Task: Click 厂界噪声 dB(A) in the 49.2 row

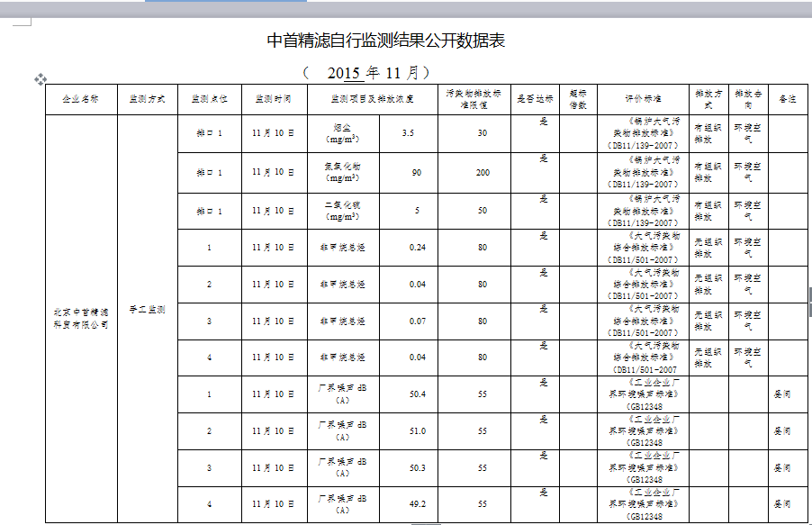Action: [x=342, y=504]
